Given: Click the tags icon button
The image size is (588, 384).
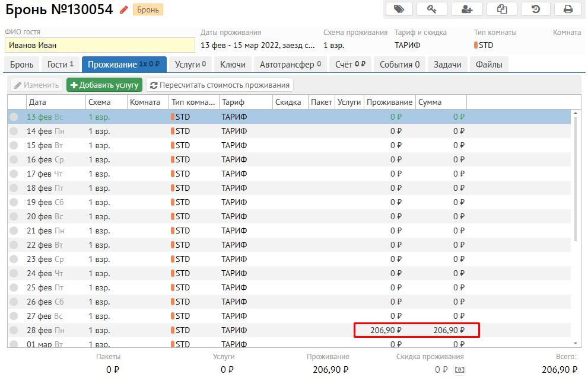Looking at the screenshot, I should coord(399,9).
